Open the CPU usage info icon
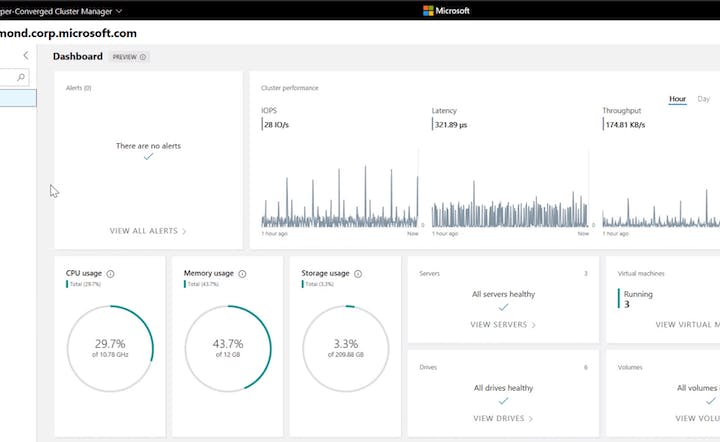 (110, 274)
